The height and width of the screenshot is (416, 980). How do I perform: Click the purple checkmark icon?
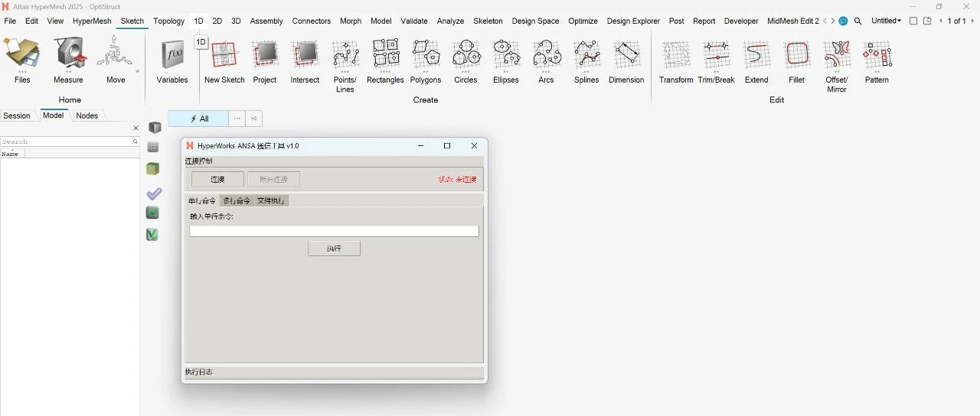pyautogui.click(x=154, y=193)
